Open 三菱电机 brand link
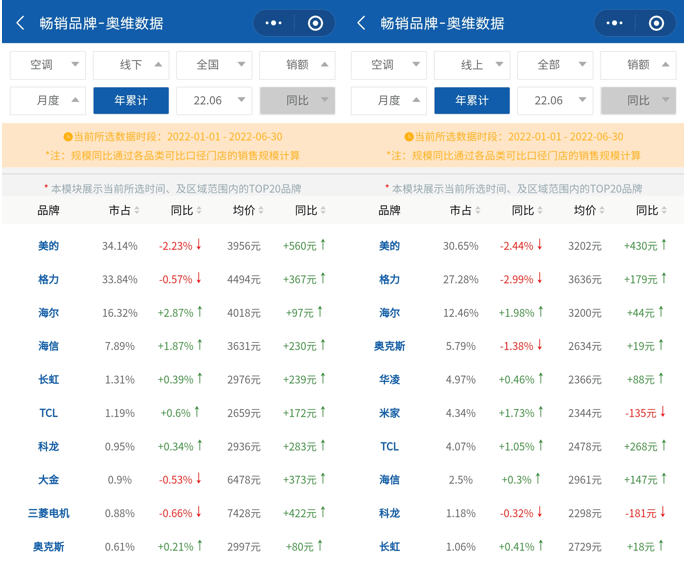Viewport: 692px width, 565px height. 49,513
